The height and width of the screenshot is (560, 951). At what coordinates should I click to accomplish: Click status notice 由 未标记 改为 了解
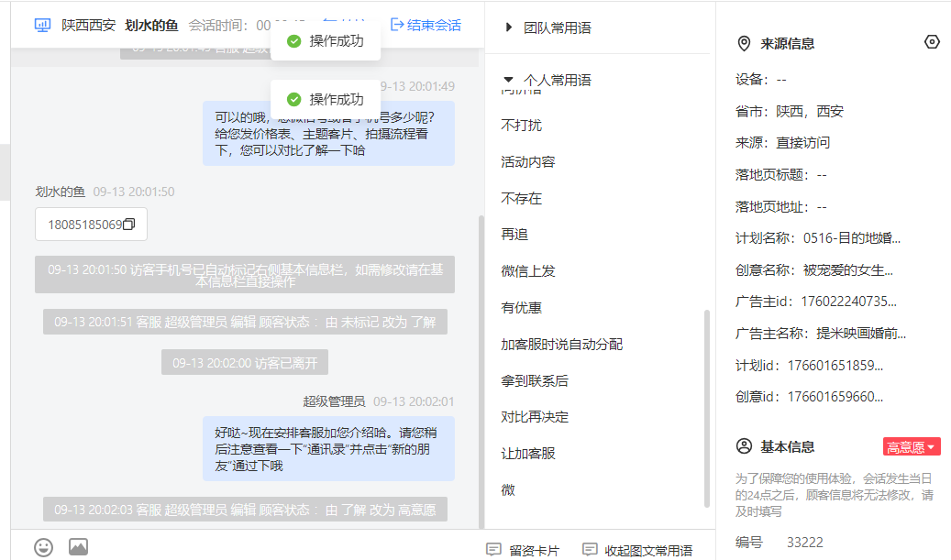[245, 322]
